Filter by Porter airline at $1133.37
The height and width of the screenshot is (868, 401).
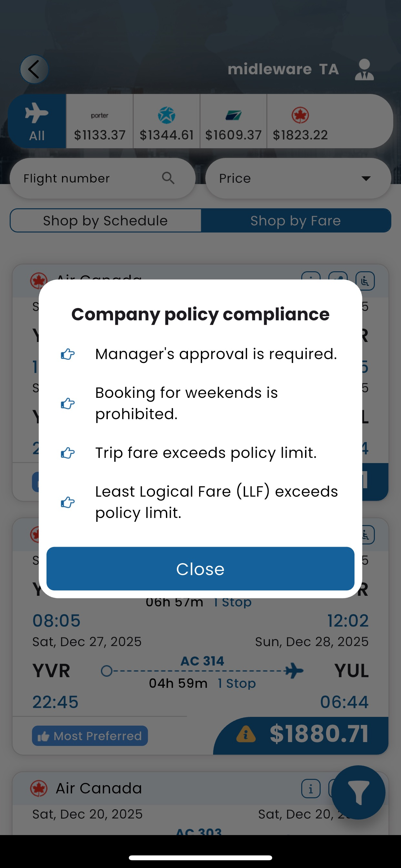tap(99, 121)
